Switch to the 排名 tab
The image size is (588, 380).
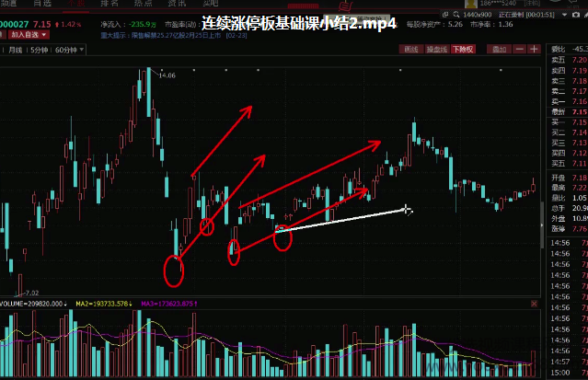(x=110, y=6)
